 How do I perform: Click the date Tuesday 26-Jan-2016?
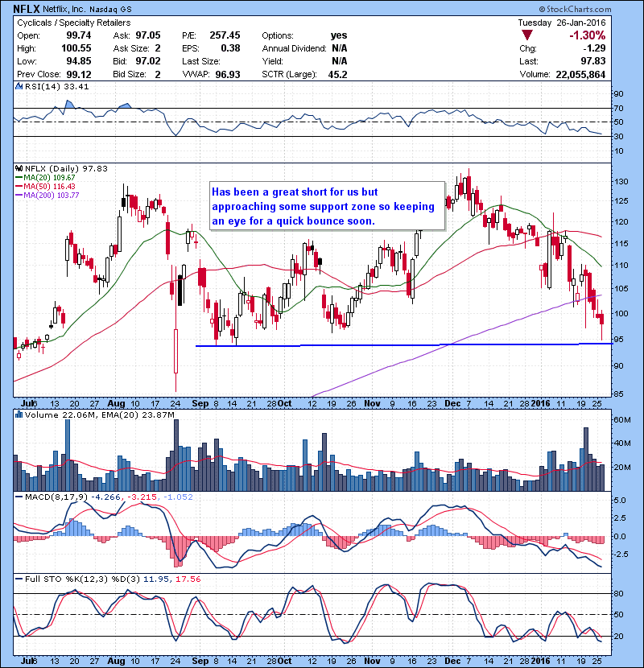point(562,23)
